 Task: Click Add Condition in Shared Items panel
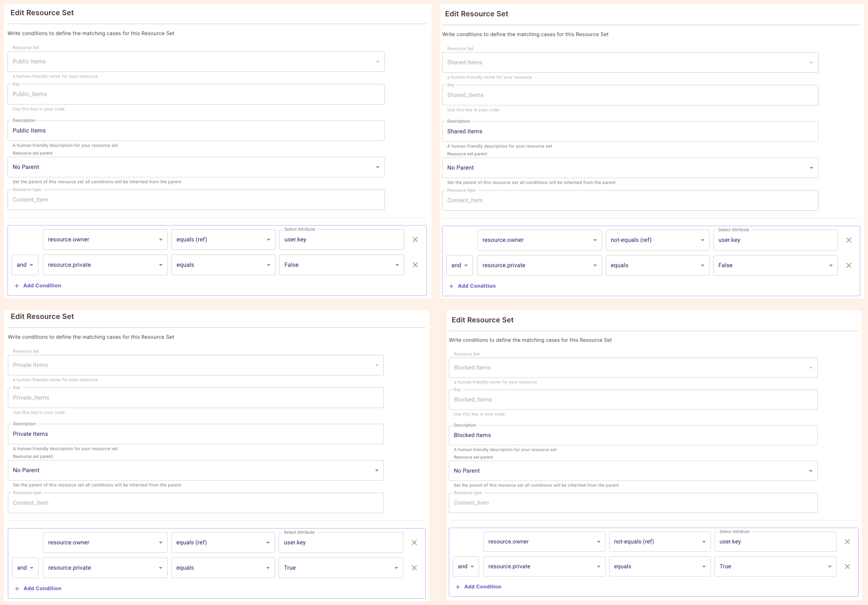click(x=472, y=286)
